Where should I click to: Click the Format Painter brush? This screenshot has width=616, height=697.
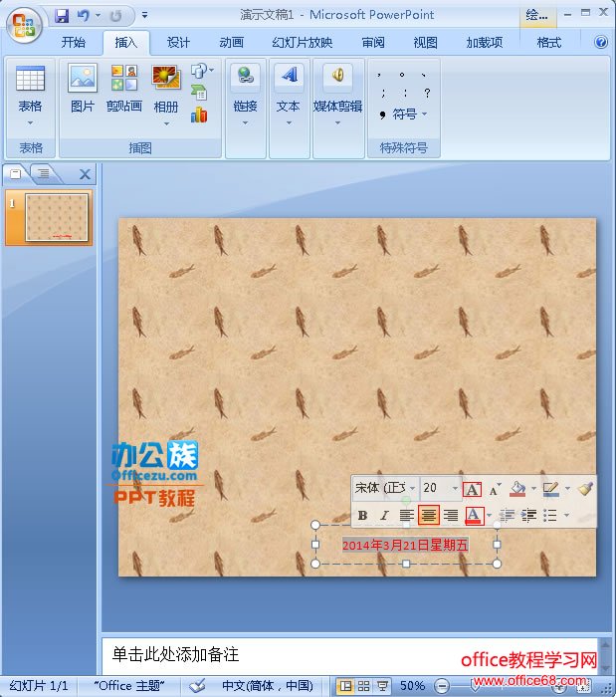[x=585, y=489]
